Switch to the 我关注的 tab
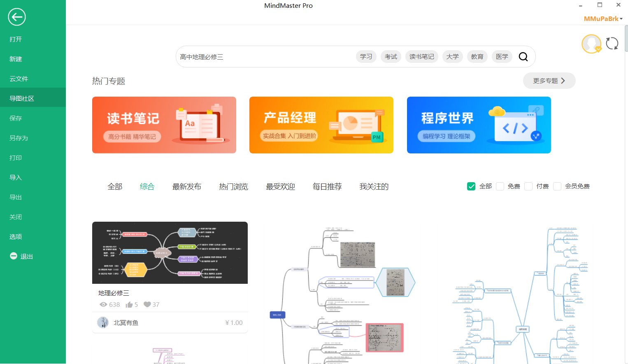This screenshot has height=364, width=628. tap(374, 186)
